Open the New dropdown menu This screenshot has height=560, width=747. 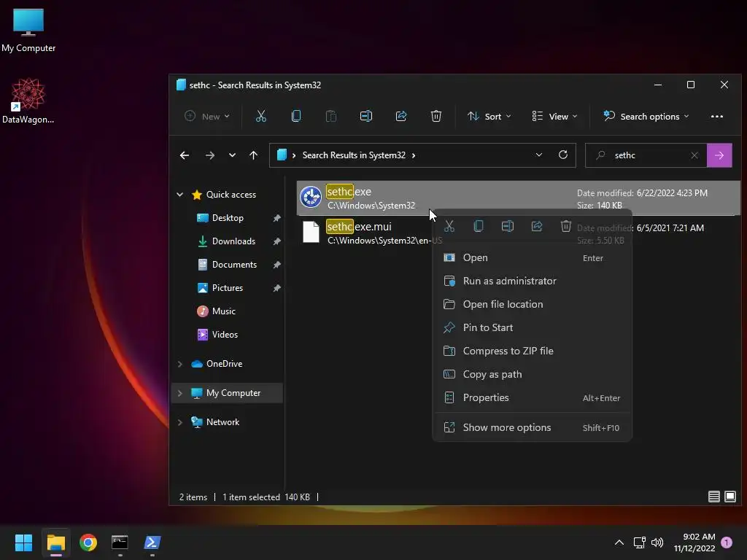click(207, 116)
